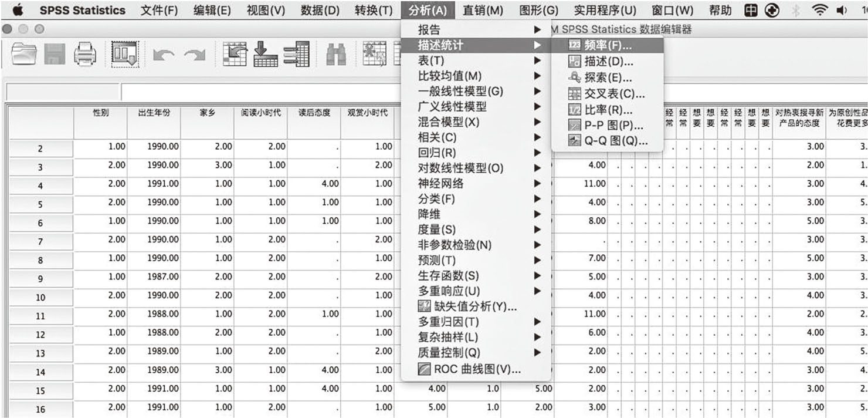
Task: Open the 窗口(W) menu
Action: [x=672, y=10]
